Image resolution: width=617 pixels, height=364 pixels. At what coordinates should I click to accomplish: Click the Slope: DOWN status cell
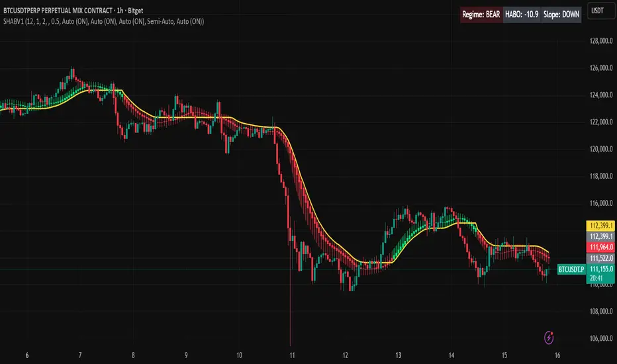[x=561, y=15]
